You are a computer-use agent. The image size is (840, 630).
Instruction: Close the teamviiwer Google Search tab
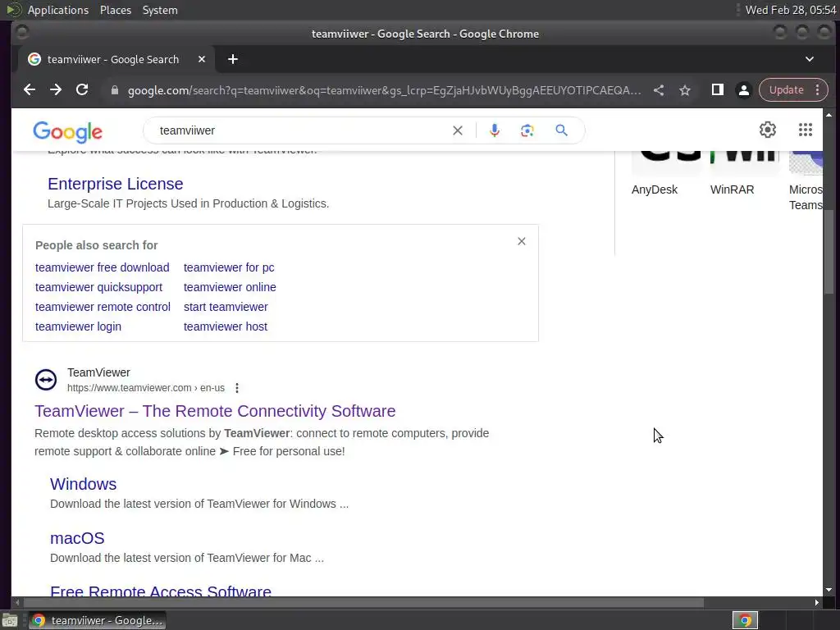tap(202, 59)
